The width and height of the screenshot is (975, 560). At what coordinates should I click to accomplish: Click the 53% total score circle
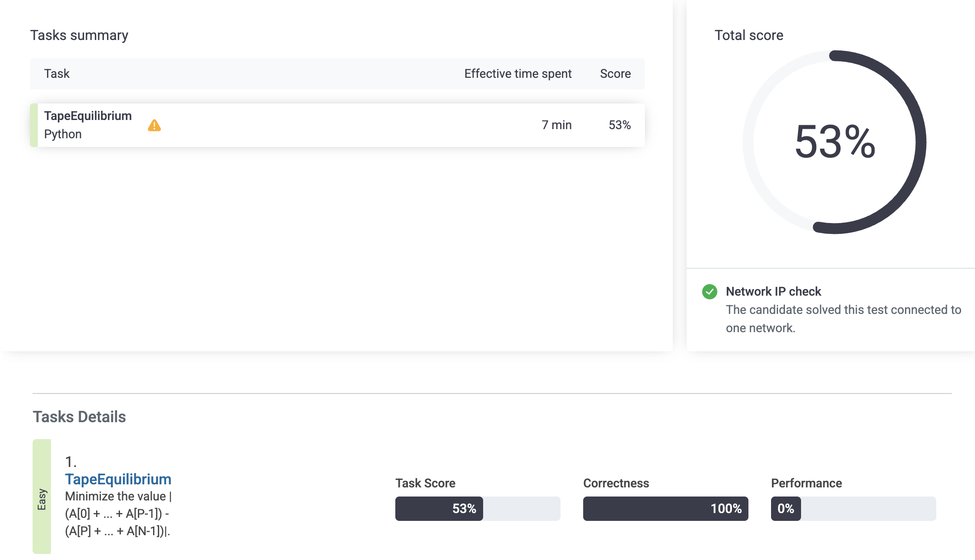[x=834, y=142]
